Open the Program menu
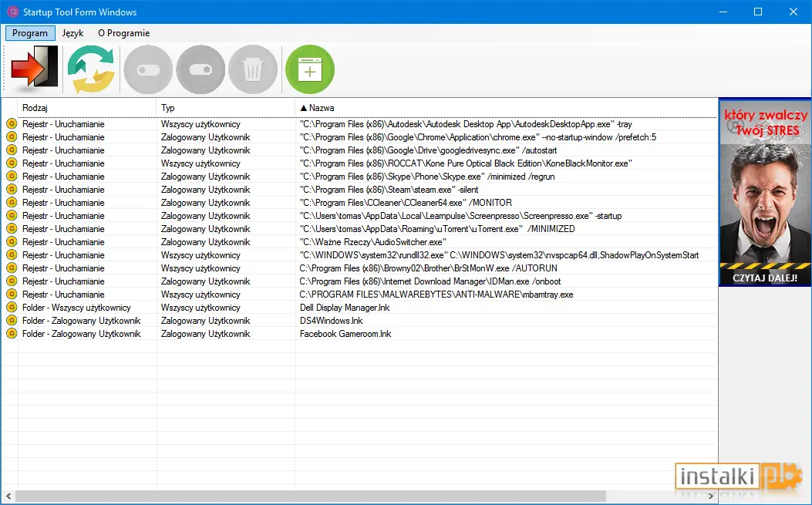Viewport: 812px width, 505px height. tap(30, 33)
